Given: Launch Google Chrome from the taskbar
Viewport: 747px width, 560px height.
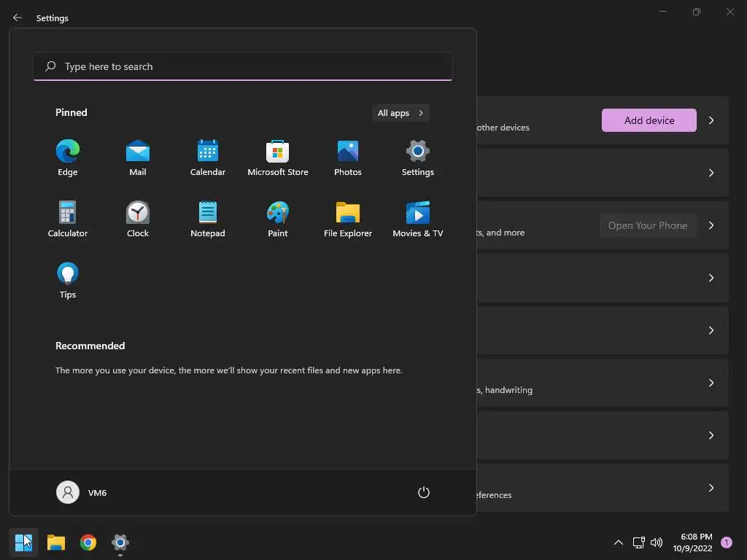Looking at the screenshot, I should [88, 542].
